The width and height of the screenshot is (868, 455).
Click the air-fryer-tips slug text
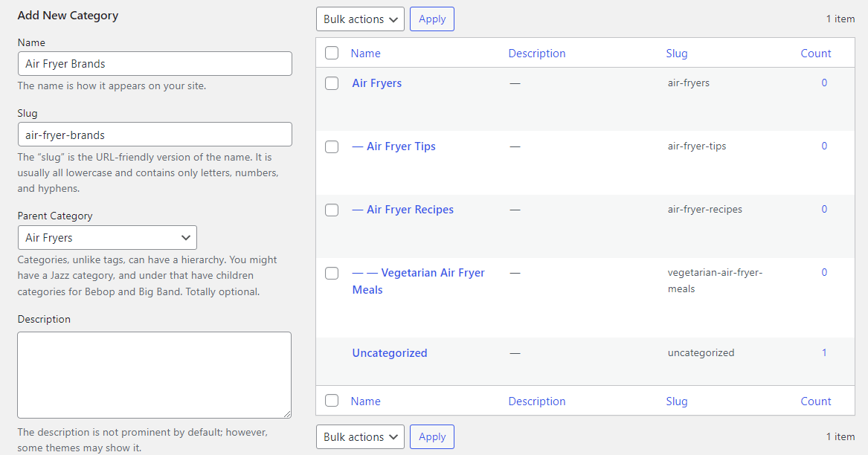[x=697, y=146]
